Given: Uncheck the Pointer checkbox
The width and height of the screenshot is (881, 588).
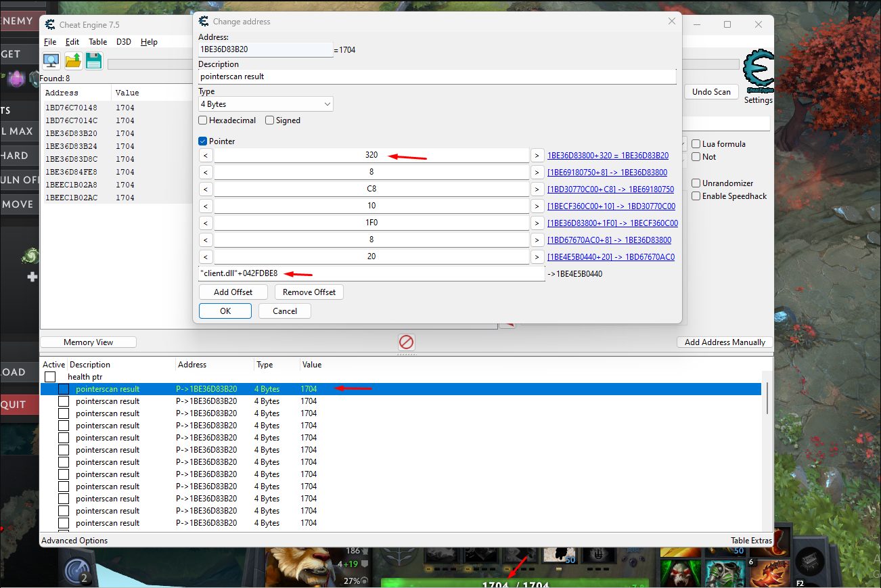Looking at the screenshot, I should 203,141.
